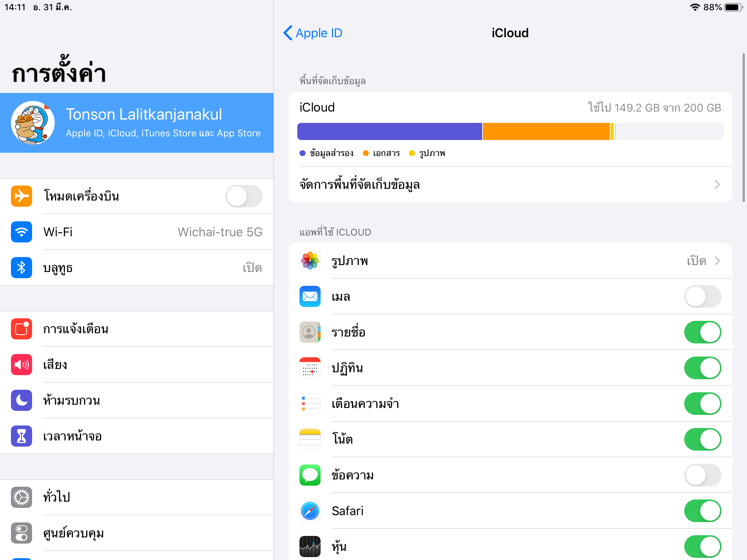
Task: Open เสียง sounds settings
Action: tap(137, 365)
